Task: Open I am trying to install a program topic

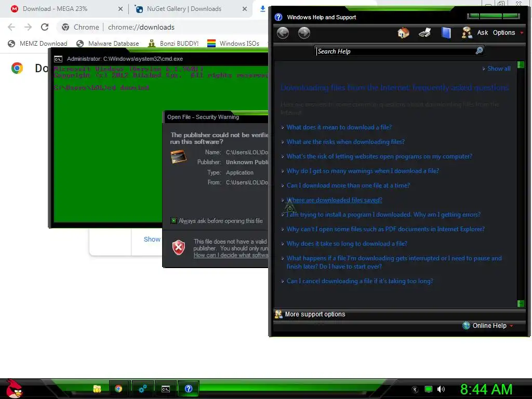Action: point(383,215)
